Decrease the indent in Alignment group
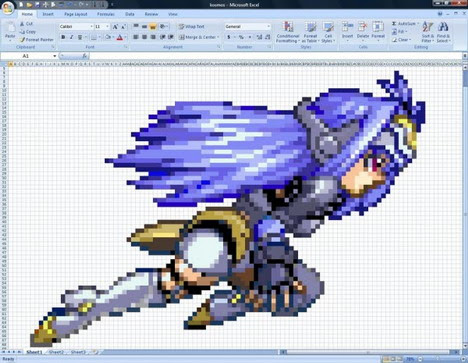Viewport: 468px width, 363px height. (x=162, y=37)
